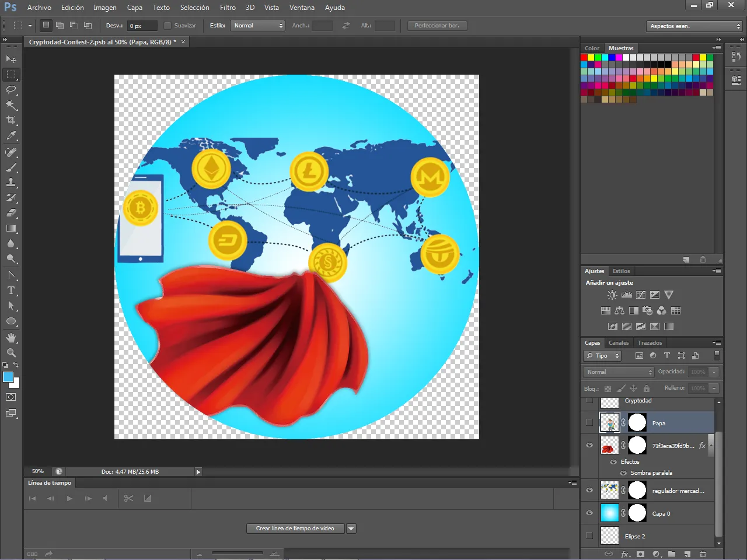Screen dimensions: 747x560
Task: Select the Eraser tool
Action: [11, 213]
